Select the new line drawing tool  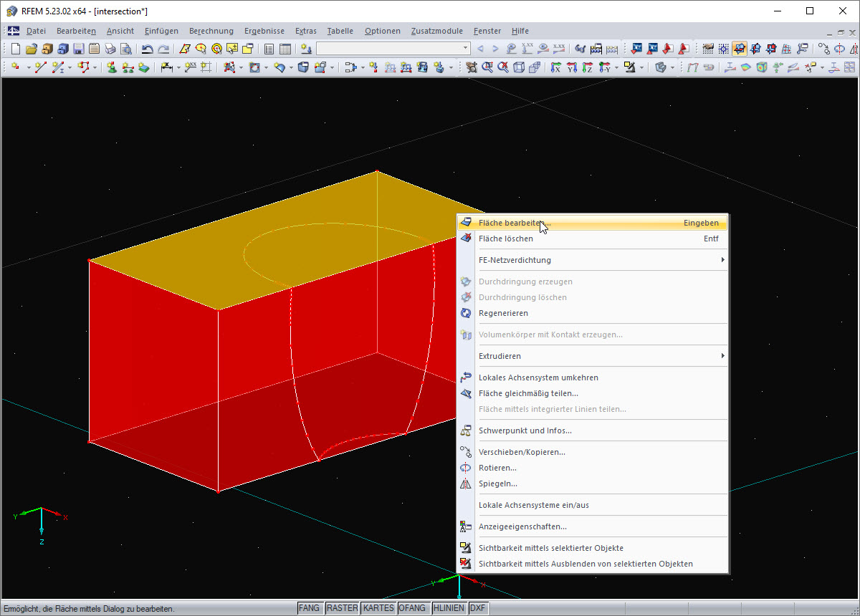tap(41, 67)
